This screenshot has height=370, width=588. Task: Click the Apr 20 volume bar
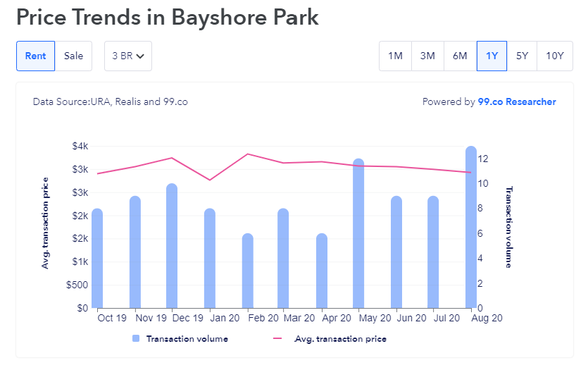coord(322,271)
